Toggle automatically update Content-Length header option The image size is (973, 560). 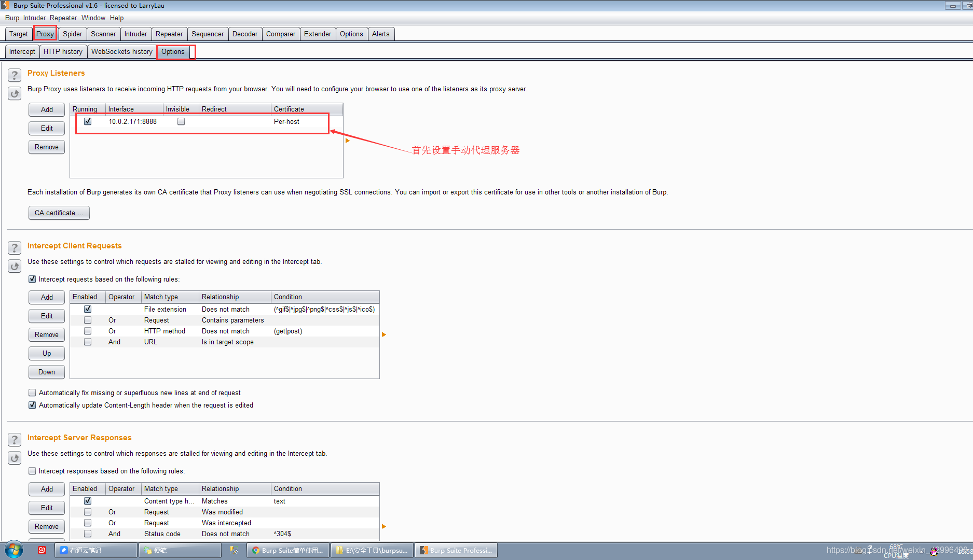(x=32, y=405)
